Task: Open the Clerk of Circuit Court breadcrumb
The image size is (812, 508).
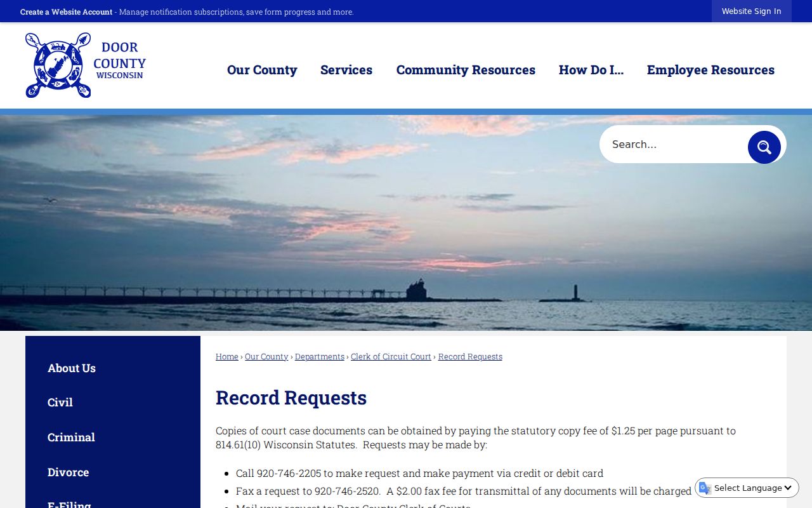Action: coord(391,357)
